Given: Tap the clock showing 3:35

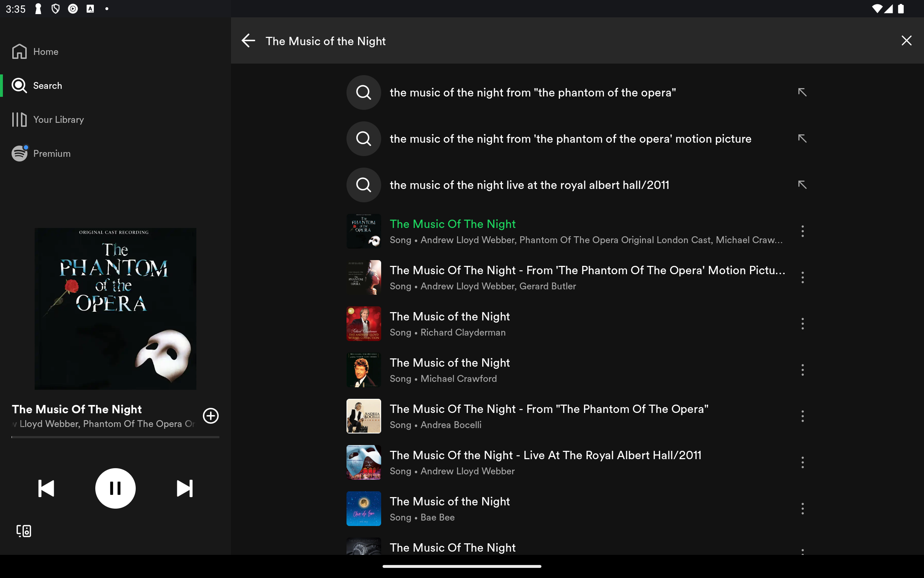Looking at the screenshot, I should click(x=16, y=9).
